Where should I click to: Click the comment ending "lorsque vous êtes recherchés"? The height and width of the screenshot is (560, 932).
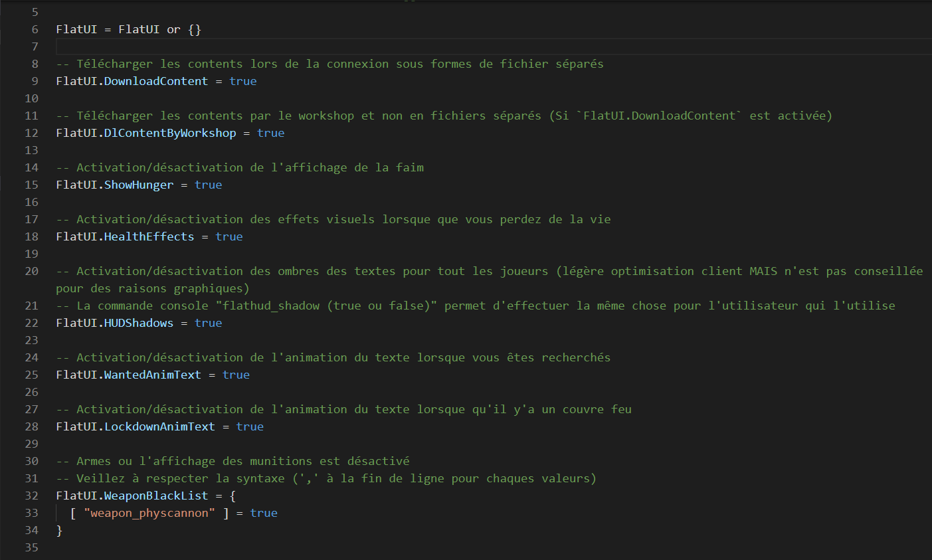(333, 357)
